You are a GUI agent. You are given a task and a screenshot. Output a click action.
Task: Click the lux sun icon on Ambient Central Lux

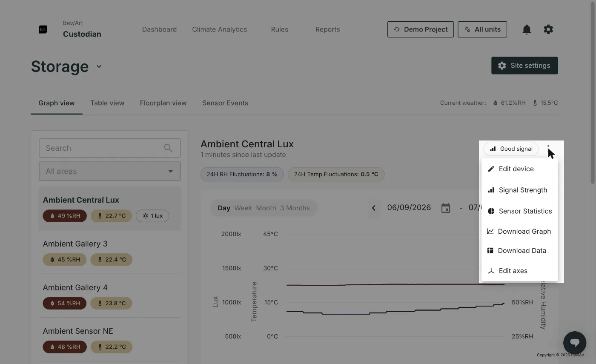pos(145,216)
